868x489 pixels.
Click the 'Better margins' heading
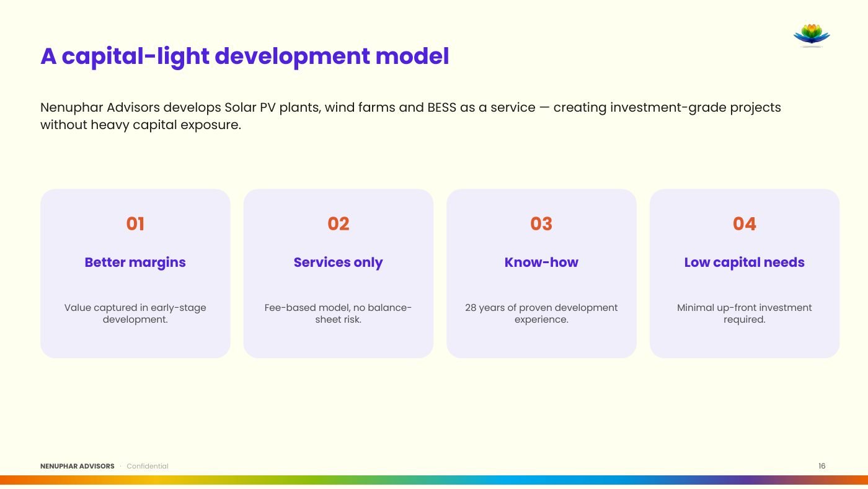pos(135,262)
